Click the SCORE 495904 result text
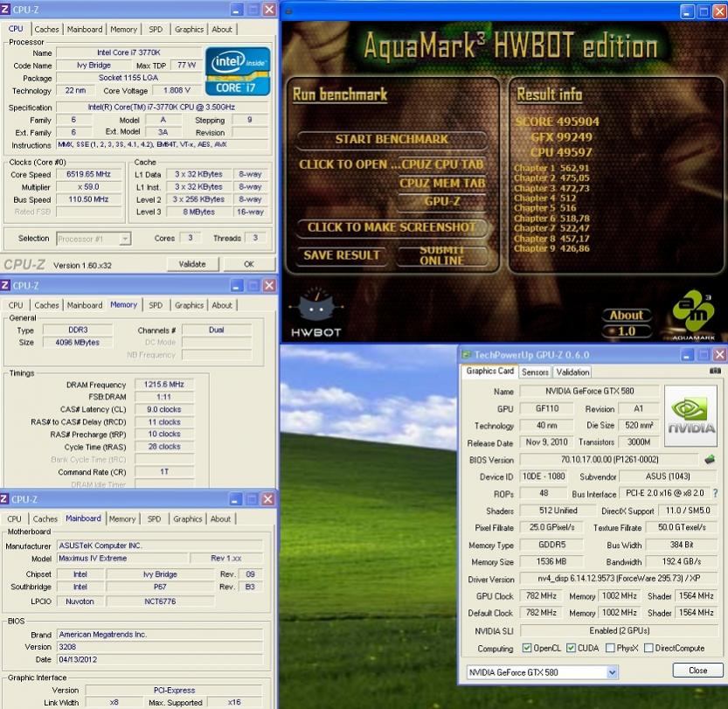 pos(557,122)
